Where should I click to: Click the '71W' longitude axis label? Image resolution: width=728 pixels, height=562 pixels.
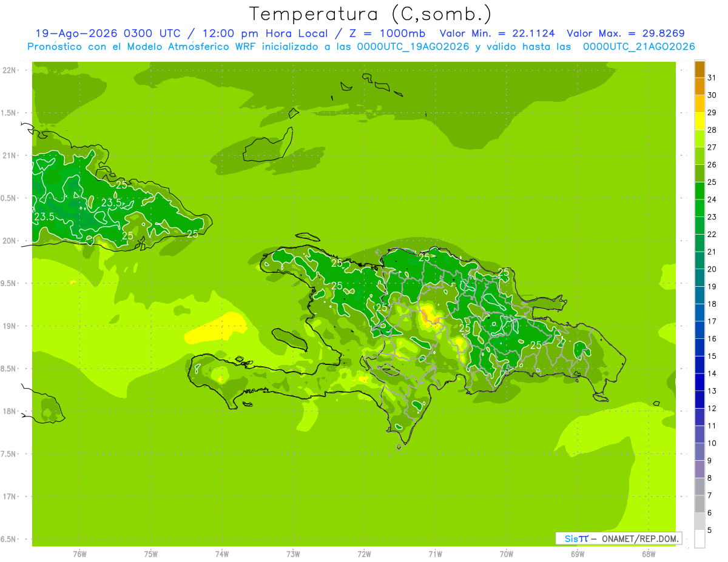[x=435, y=554]
